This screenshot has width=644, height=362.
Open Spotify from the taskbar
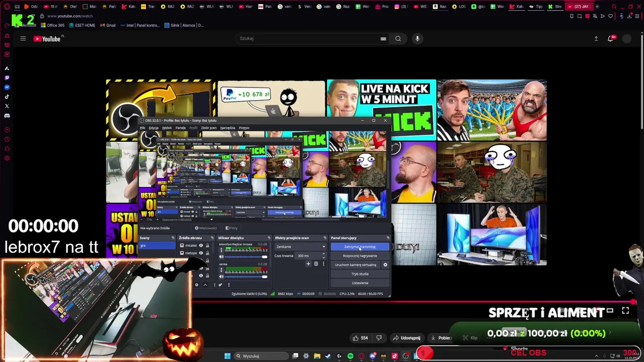(350, 356)
